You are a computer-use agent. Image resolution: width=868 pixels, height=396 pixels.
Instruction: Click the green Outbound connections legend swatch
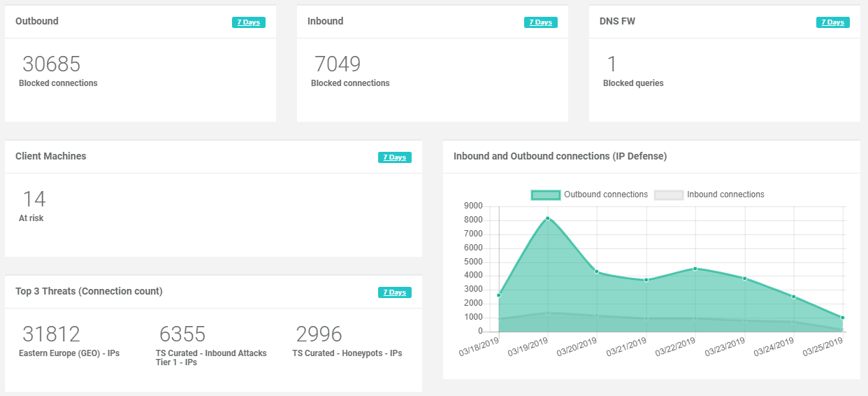click(x=546, y=195)
